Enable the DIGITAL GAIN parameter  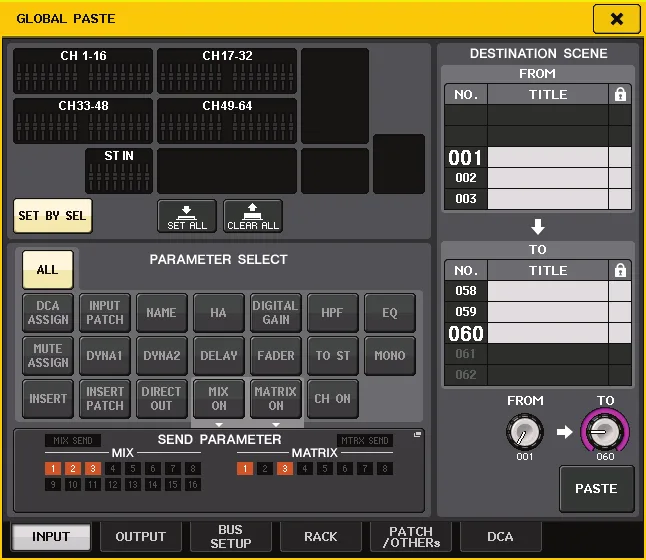point(276,313)
